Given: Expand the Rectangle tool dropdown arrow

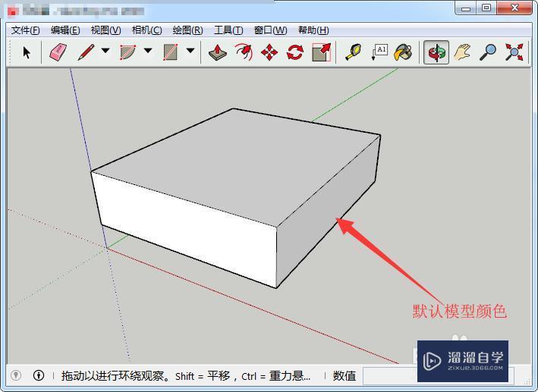Looking at the screenshot, I should coord(190,51).
